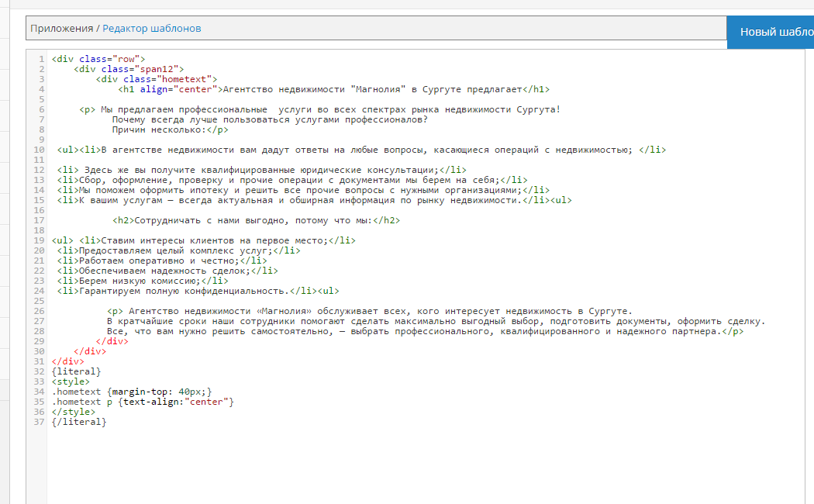Click line number 1 in the gutter
814x504 pixels.
[42, 59]
